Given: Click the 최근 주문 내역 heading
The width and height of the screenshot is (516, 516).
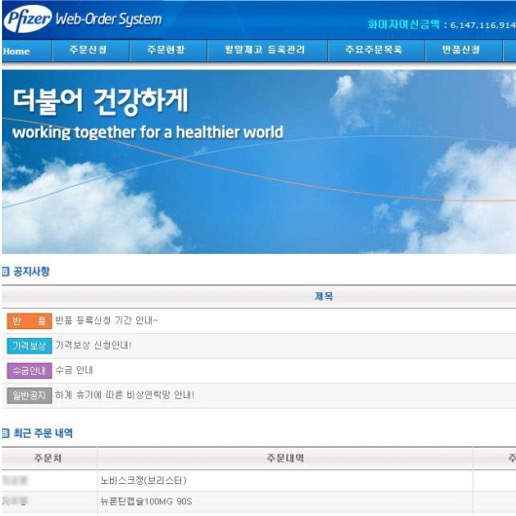Looking at the screenshot, I should pos(43,433).
